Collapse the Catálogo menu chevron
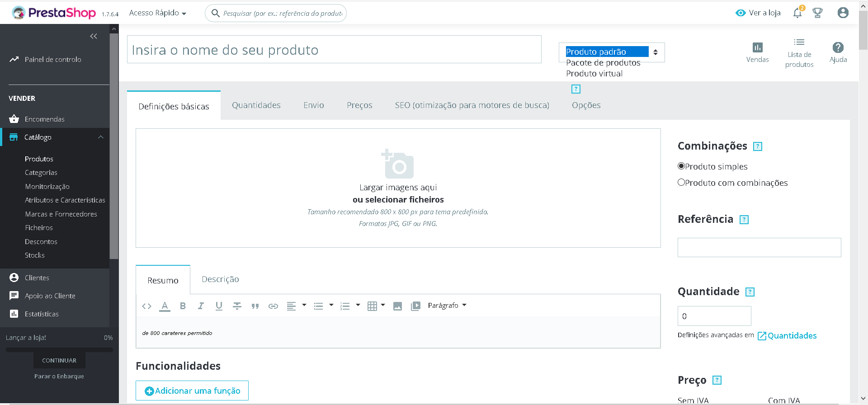Screen dimensions: 868x405 [x=101, y=137]
